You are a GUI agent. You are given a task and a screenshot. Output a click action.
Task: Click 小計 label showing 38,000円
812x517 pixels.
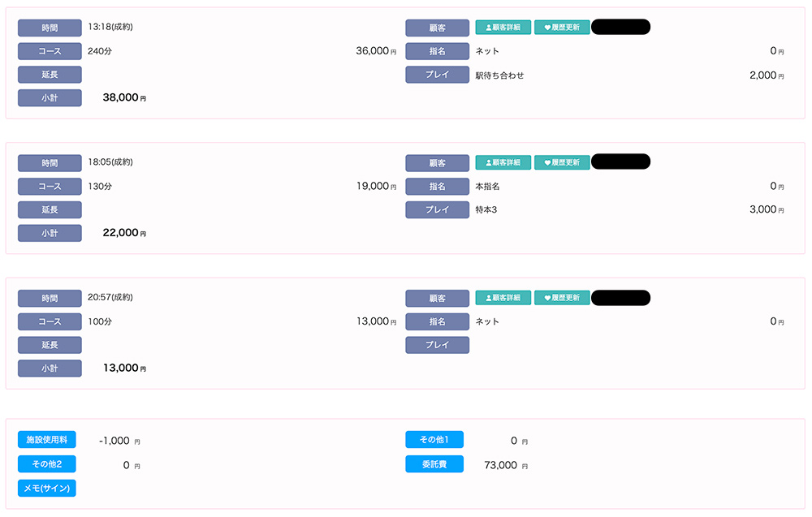pos(50,98)
